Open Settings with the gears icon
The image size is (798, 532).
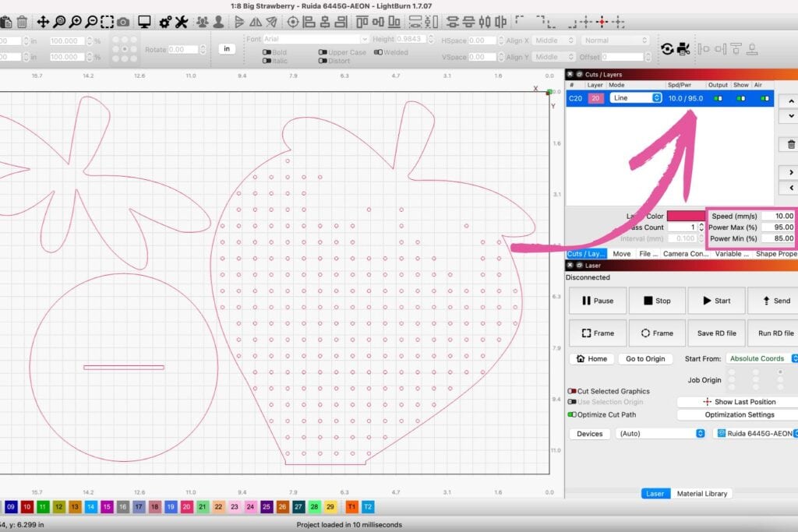click(165, 22)
